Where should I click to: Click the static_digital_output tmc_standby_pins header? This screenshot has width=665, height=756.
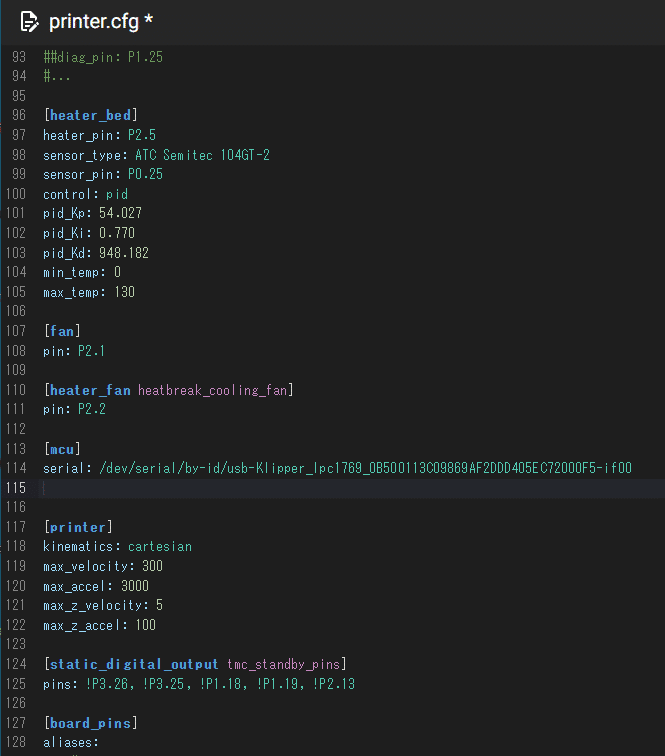[x=195, y=664]
